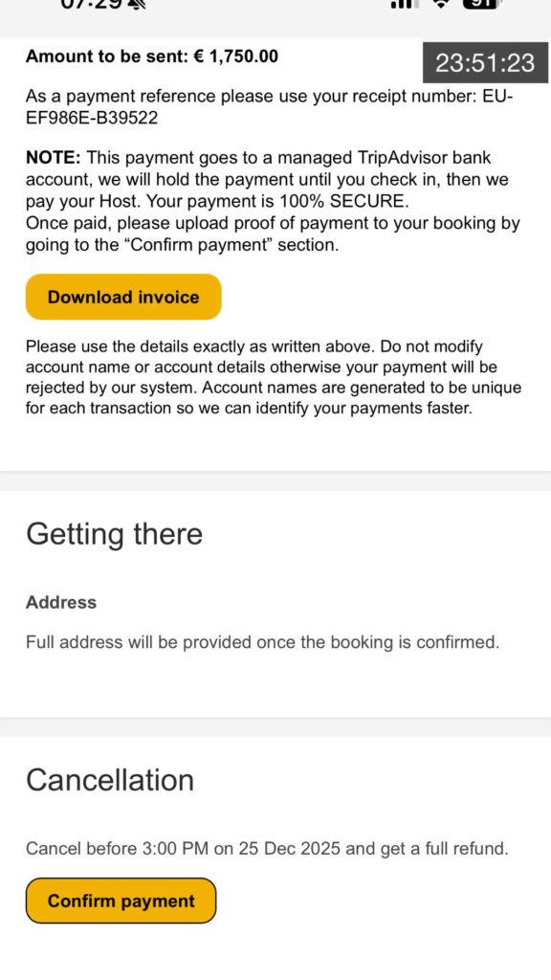This screenshot has height=980, width=551.
Task: Tap the 23:51:23 countdown timer
Action: click(x=485, y=62)
